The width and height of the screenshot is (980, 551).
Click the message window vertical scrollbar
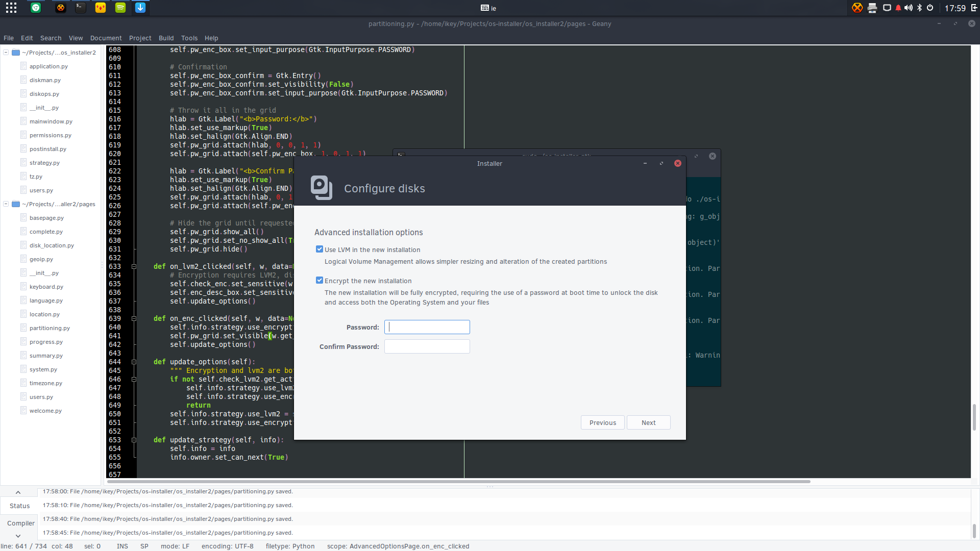click(x=974, y=531)
